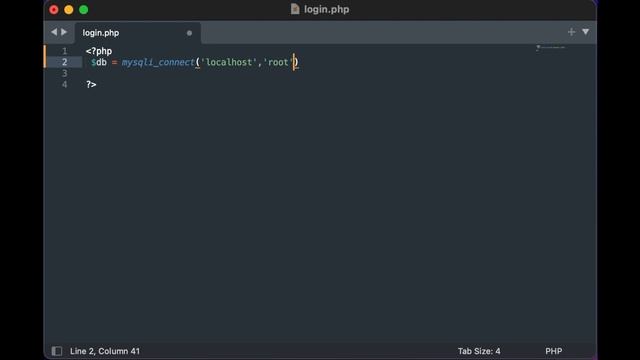Click line number 3 in gutter

[64, 73]
